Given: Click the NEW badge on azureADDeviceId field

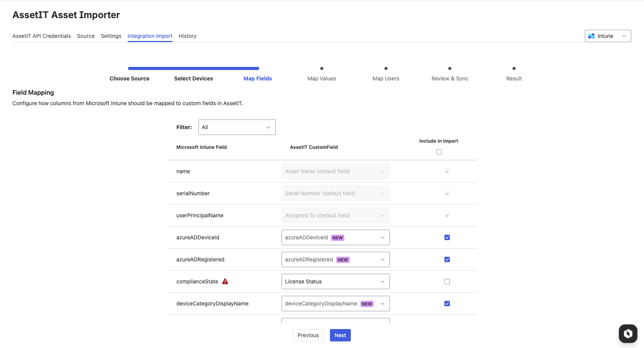Looking at the screenshot, I should click(x=338, y=238).
